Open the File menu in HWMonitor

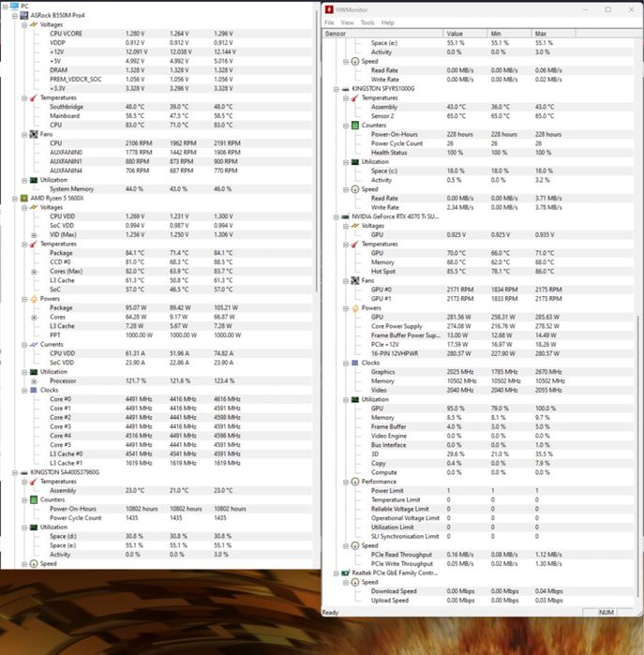pos(329,22)
